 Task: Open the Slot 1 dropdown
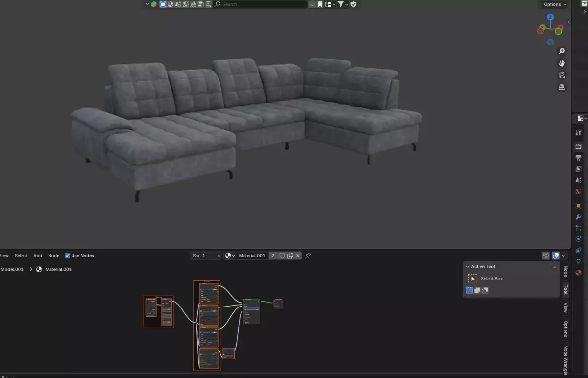[206, 256]
